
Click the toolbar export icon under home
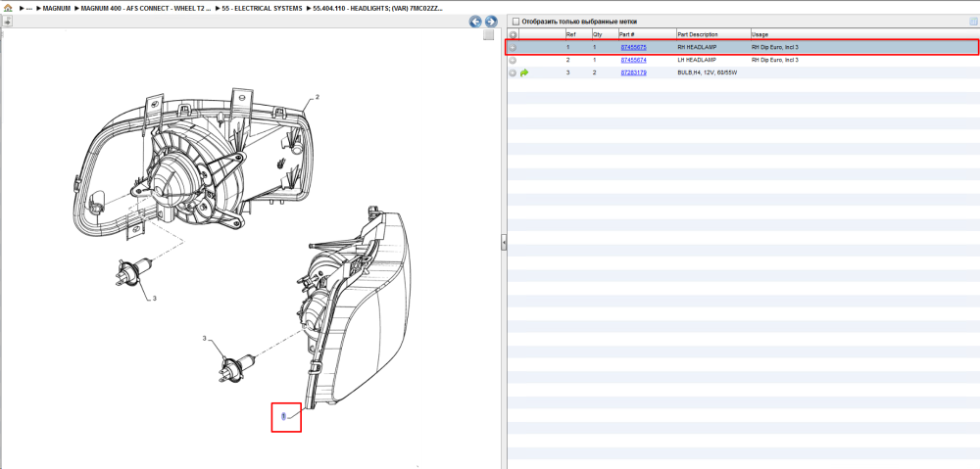(8, 22)
